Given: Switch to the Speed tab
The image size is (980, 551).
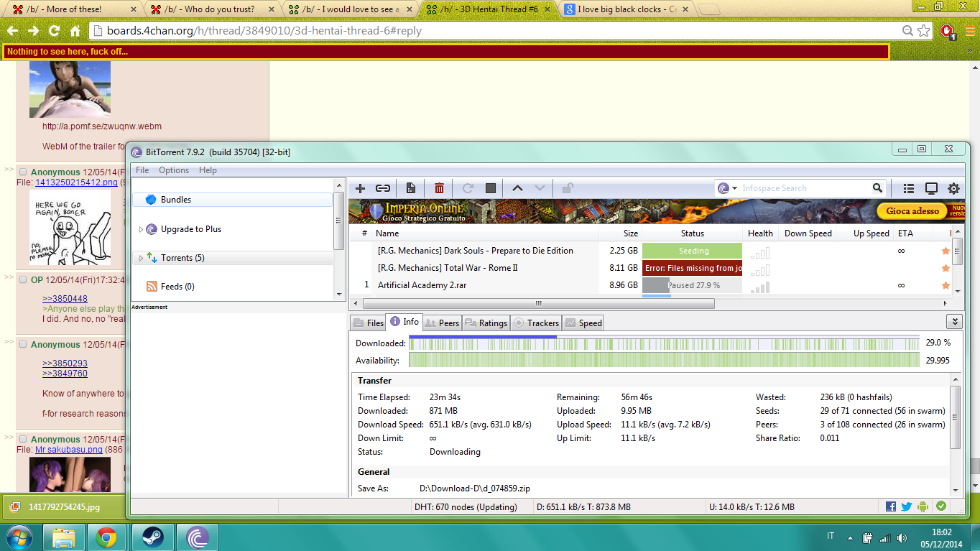Looking at the screenshot, I should click(x=583, y=323).
